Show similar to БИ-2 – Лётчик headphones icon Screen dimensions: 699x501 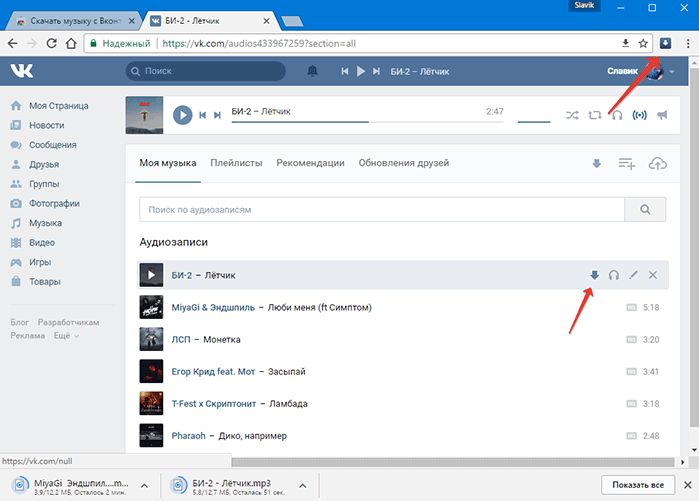(x=614, y=275)
